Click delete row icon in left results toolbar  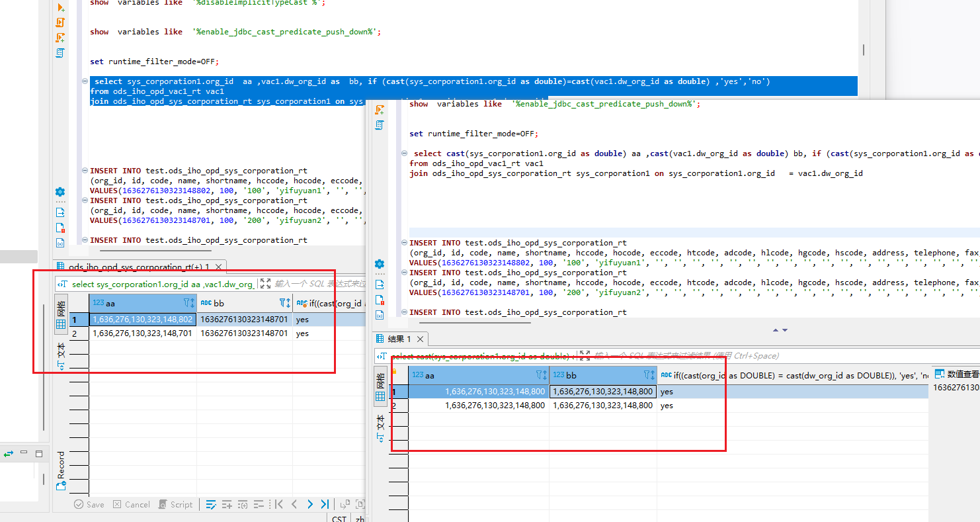coord(259,504)
